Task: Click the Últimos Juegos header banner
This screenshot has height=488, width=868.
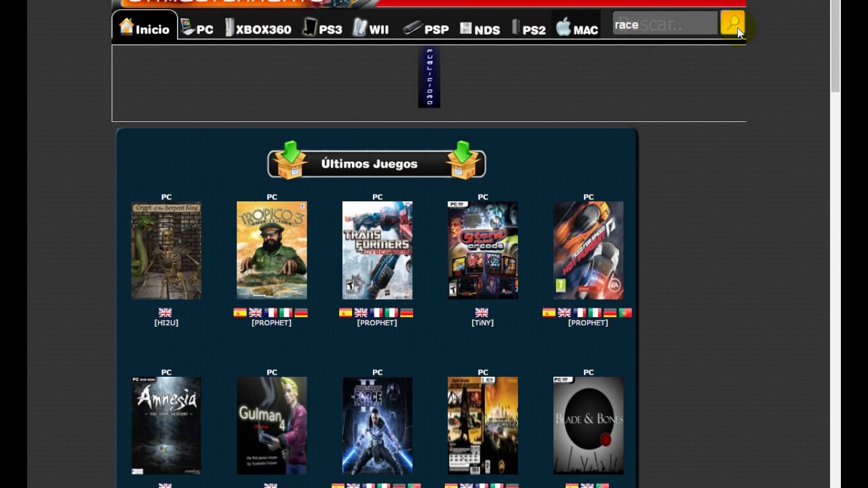Action: (x=376, y=163)
